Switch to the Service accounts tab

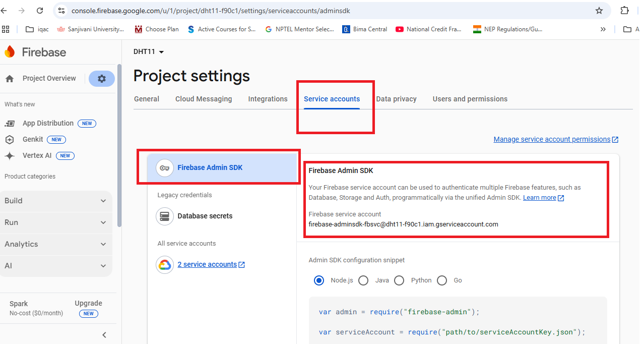(332, 99)
